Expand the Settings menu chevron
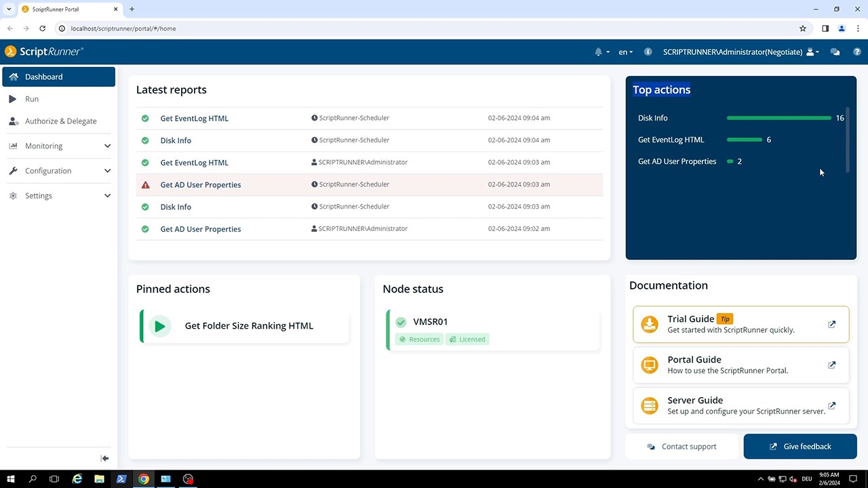Viewport: 868px width, 488px height. [x=107, y=196]
